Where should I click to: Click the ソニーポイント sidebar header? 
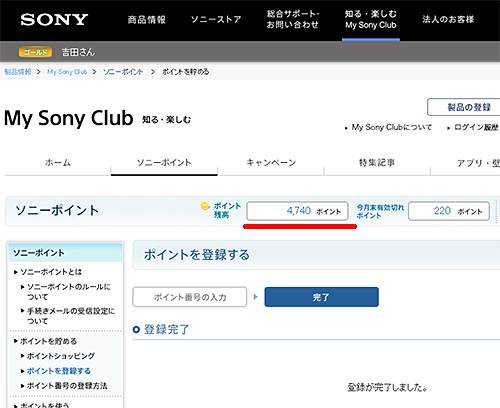[65, 253]
